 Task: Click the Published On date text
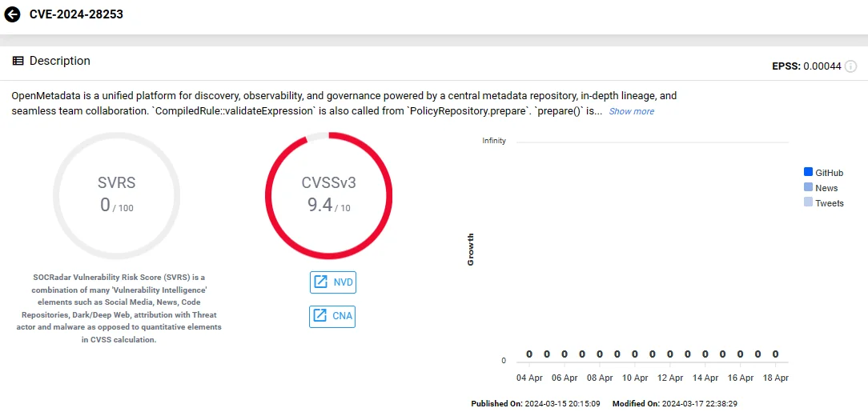click(x=536, y=404)
